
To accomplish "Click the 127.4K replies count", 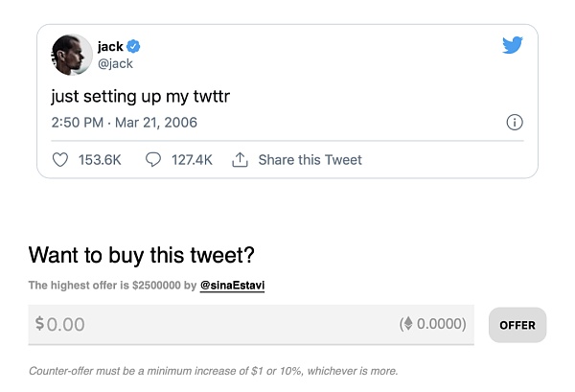I will pyautogui.click(x=192, y=160).
